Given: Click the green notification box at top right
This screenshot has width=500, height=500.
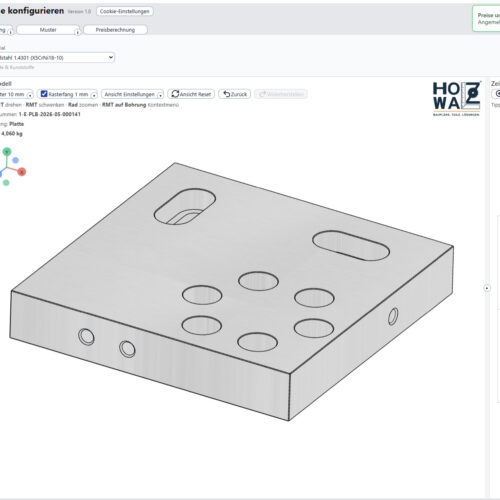Looking at the screenshot, I should (x=486, y=19).
